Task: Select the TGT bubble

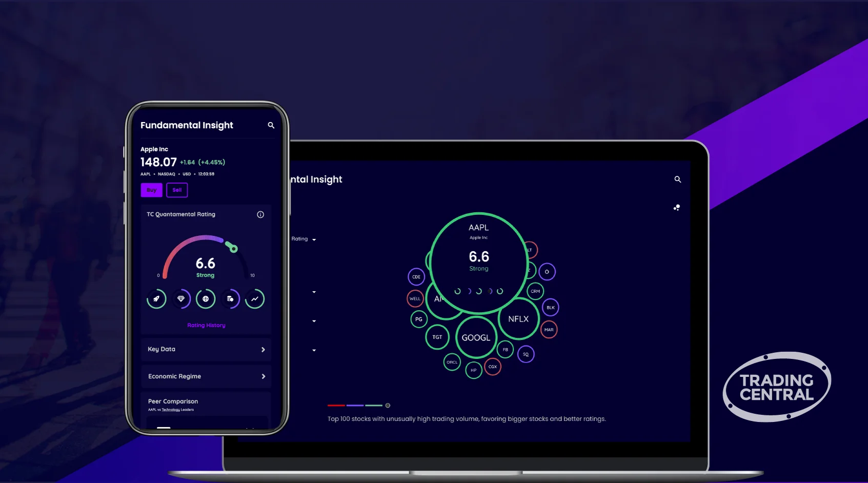Action: 437,337
